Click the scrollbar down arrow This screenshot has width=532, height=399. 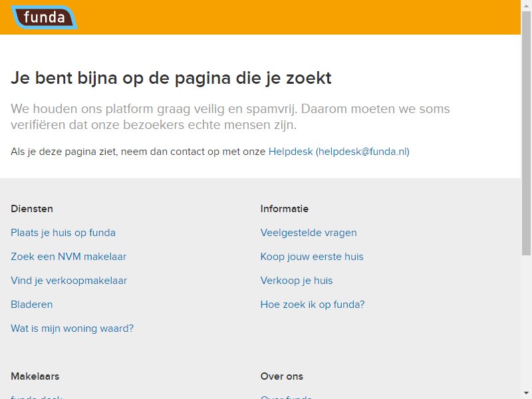point(526,394)
